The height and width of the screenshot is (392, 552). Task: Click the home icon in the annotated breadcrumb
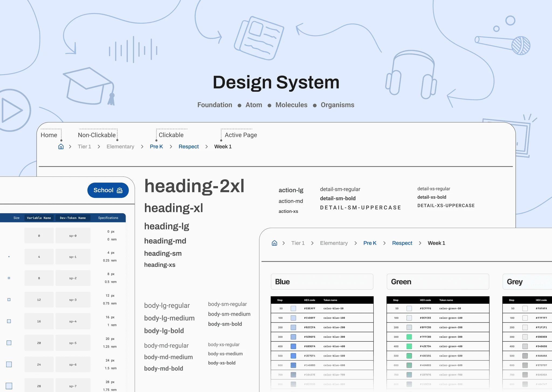[x=61, y=146]
